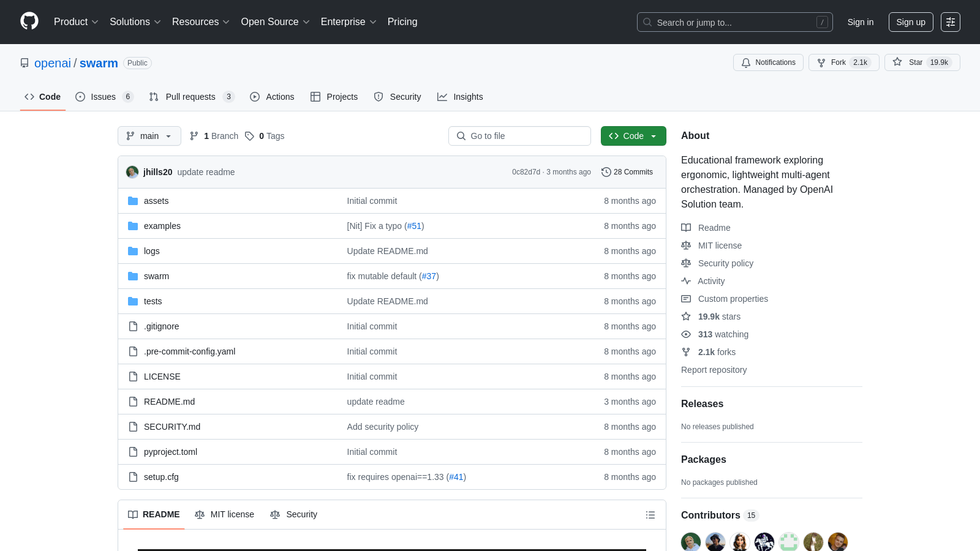Open .pre-commit-config.yaml file
This screenshot has width=980, height=551.
[189, 351]
